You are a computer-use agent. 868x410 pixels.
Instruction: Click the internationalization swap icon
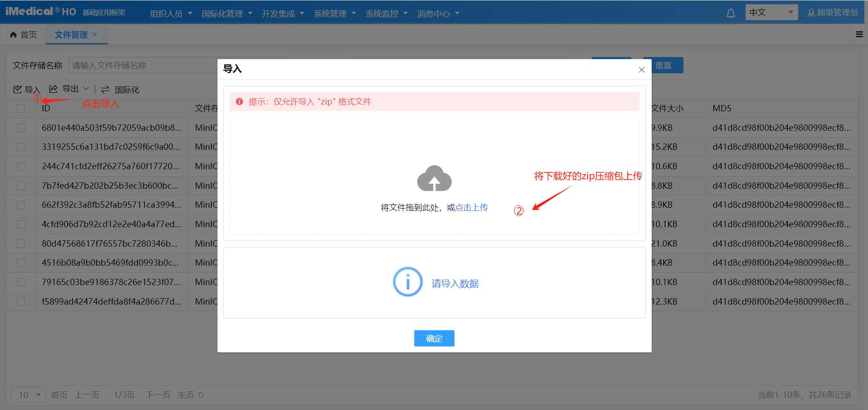tap(105, 89)
